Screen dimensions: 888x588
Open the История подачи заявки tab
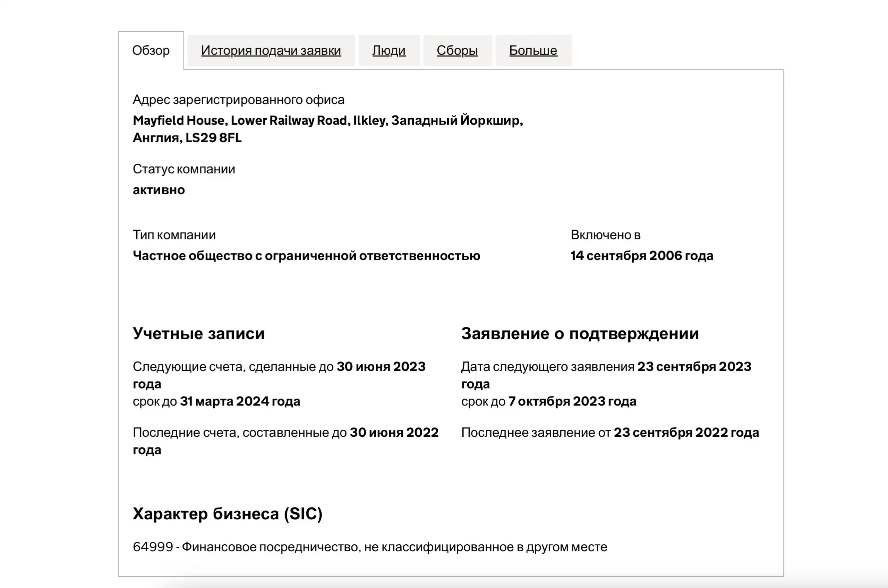click(x=271, y=50)
